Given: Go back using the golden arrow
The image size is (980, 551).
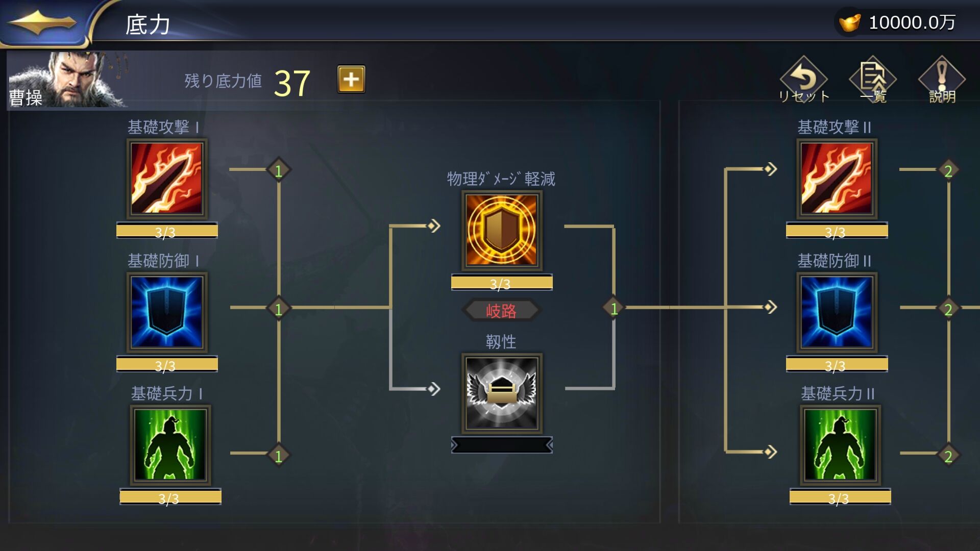Looking at the screenshot, I should click(x=42, y=22).
